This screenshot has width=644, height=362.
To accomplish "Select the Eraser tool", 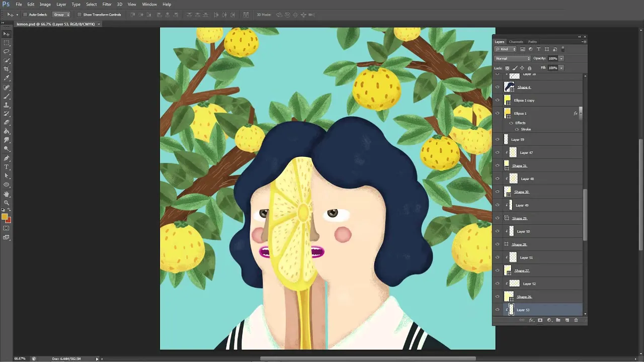I will (x=7, y=123).
